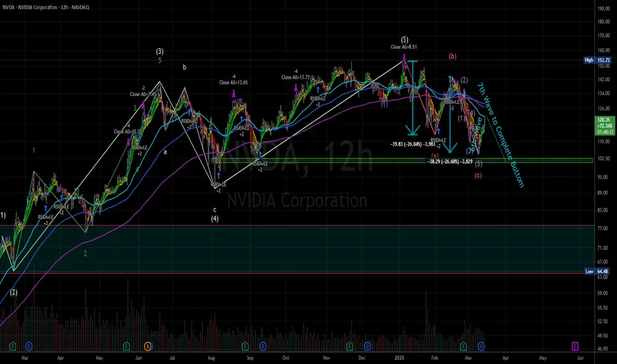Screen dimensions: 617x364
Task: Click the 102.50 price axis value
Action: [603, 158]
